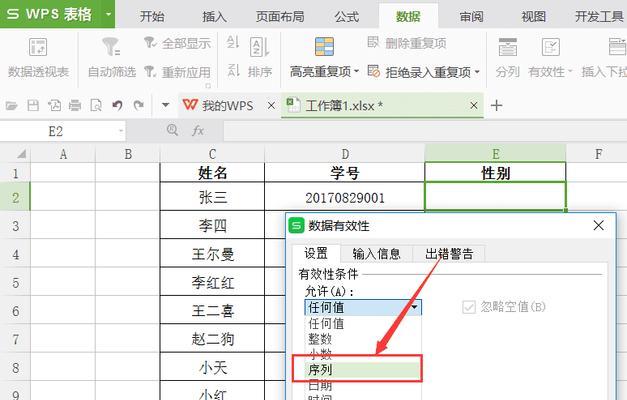Open the 排序 sort dialog
This screenshot has width=627, height=400.
click(260, 57)
